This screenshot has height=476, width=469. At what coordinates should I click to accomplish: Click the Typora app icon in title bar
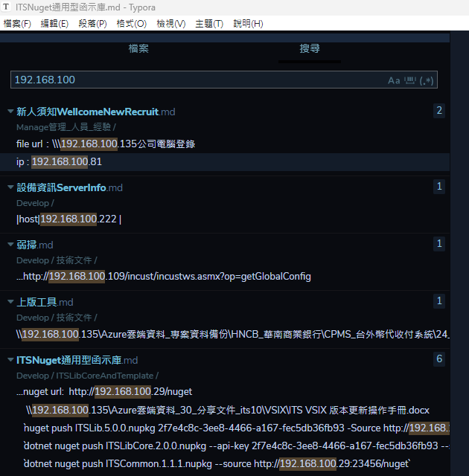point(6,7)
